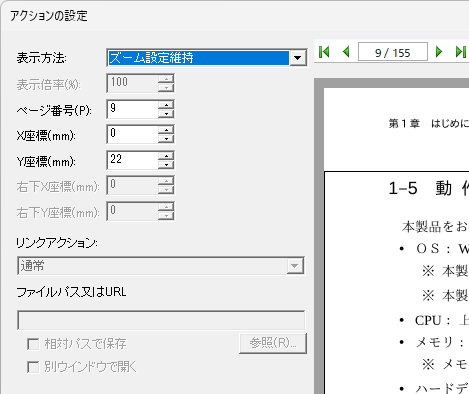Advance to the next preview page
469x394 pixels.
coord(439,52)
